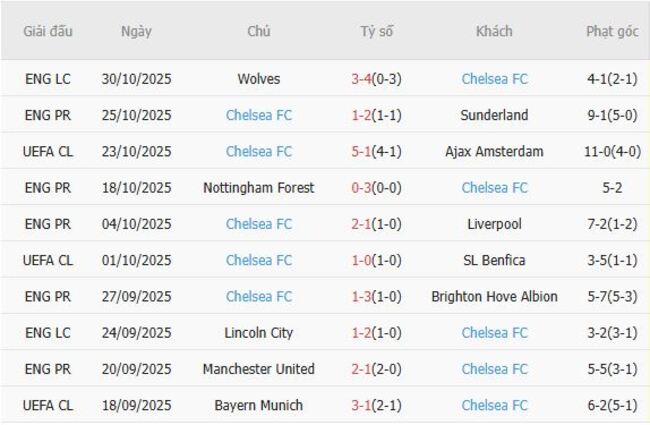Click Chelsea FC beside Sunderland
The width and height of the screenshot is (650, 425).
[x=259, y=115]
